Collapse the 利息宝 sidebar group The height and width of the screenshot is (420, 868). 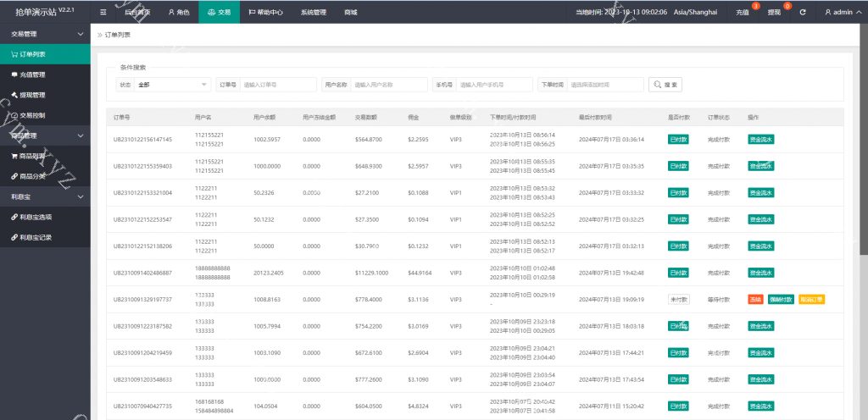(45, 196)
